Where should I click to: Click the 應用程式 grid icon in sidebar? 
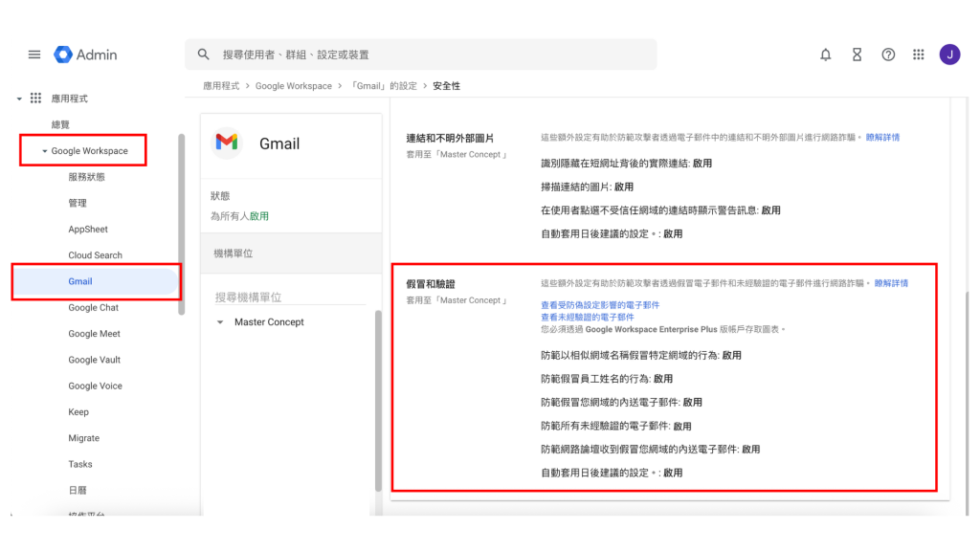pyautogui.click(x=35, y=99)
